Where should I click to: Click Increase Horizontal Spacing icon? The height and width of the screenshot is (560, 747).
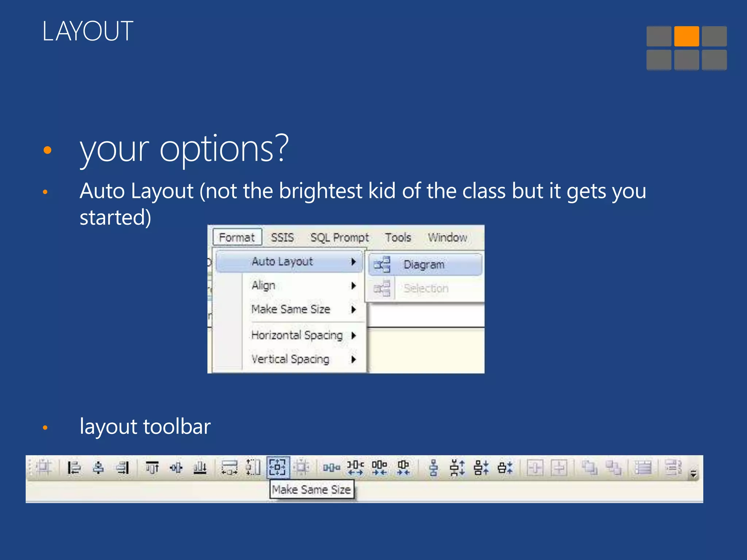point(355,467)
